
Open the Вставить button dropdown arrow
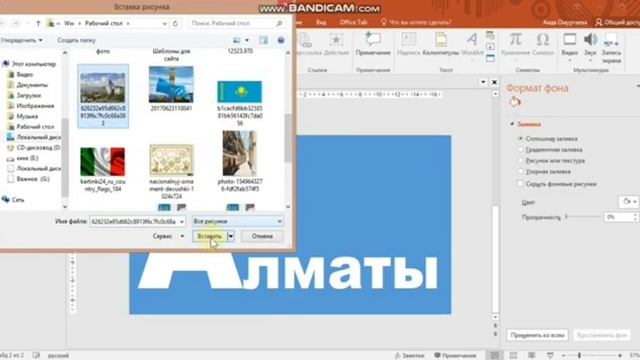tap(231, 236)
